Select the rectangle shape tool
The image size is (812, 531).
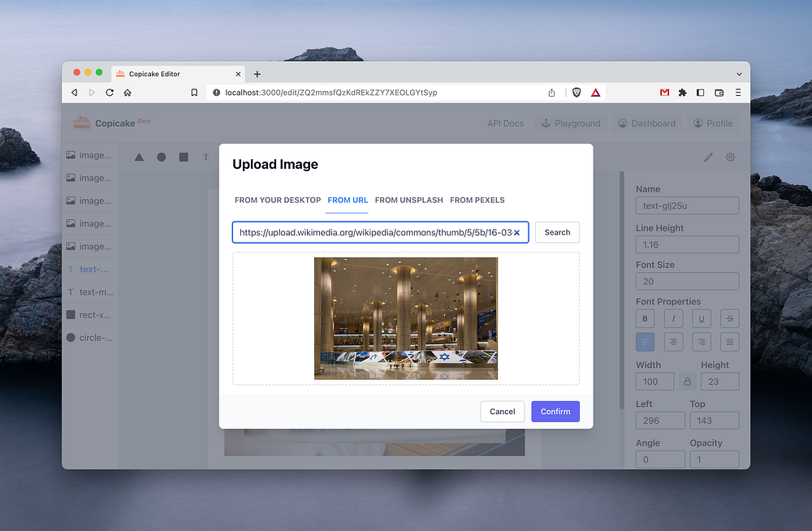184,157
